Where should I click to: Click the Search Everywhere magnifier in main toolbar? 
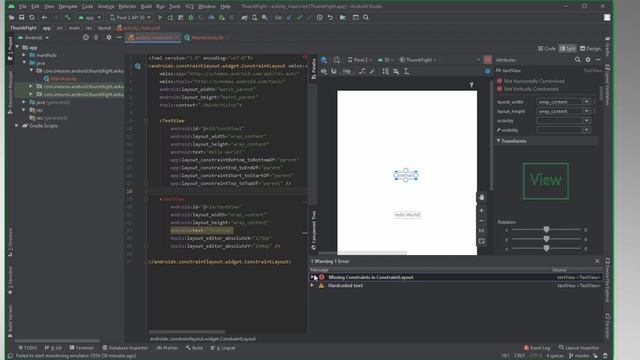[x=366, y=18]
